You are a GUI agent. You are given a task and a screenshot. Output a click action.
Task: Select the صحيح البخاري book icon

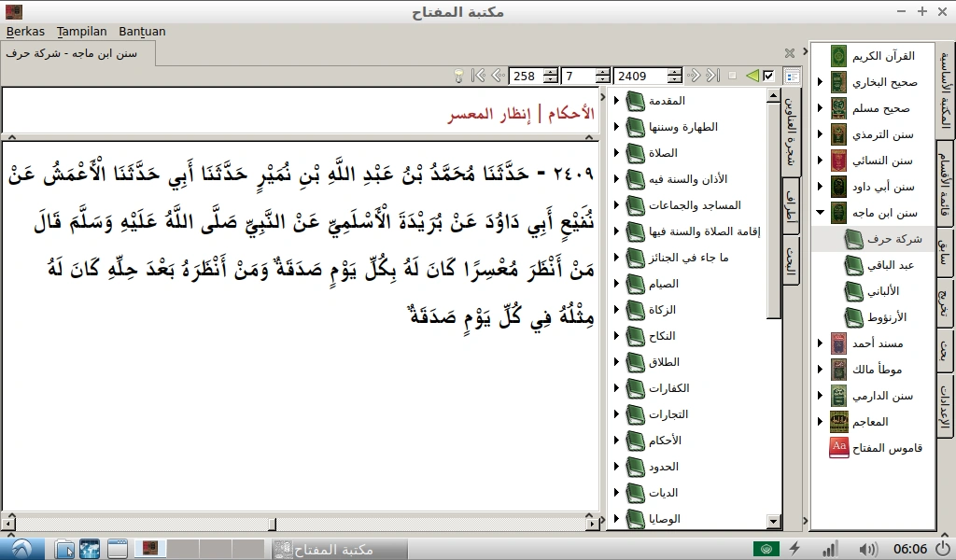(x=837, y=81)
